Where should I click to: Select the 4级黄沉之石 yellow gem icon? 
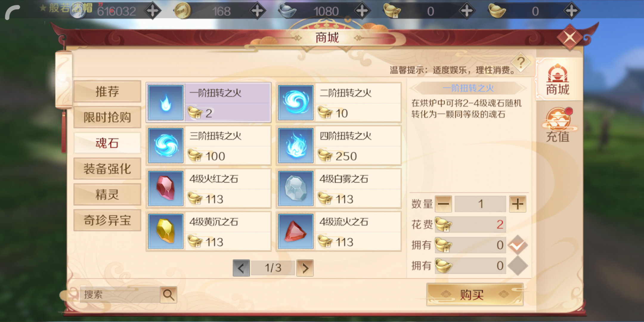pyautogui.click(x=166, y=231)
